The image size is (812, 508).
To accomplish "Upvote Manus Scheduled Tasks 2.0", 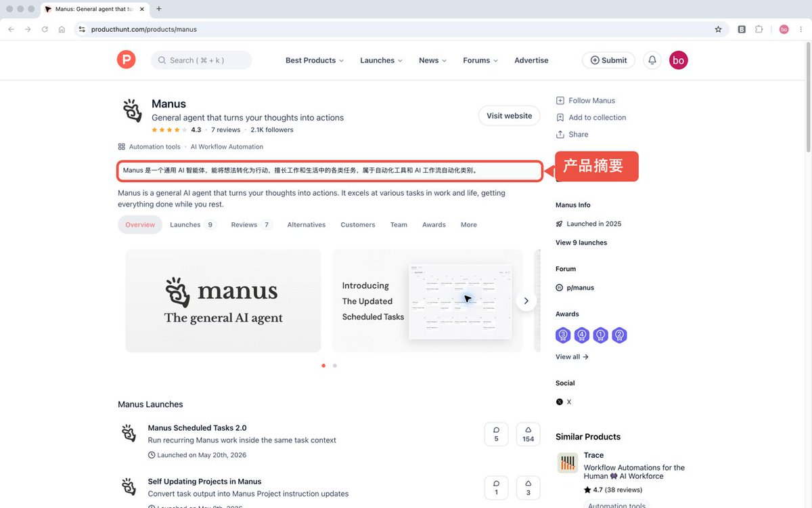I will [x=528, y=434].
